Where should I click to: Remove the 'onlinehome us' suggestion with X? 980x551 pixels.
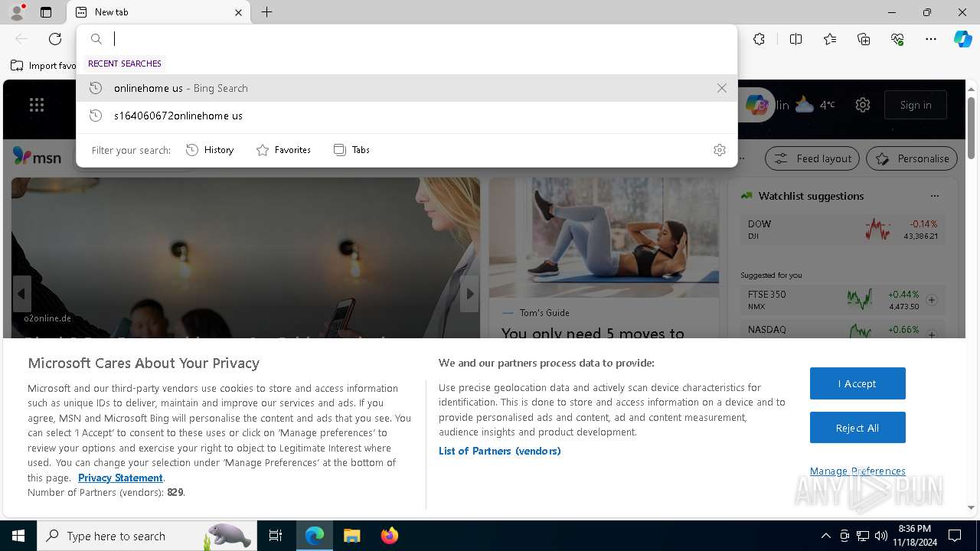[721, 88]
